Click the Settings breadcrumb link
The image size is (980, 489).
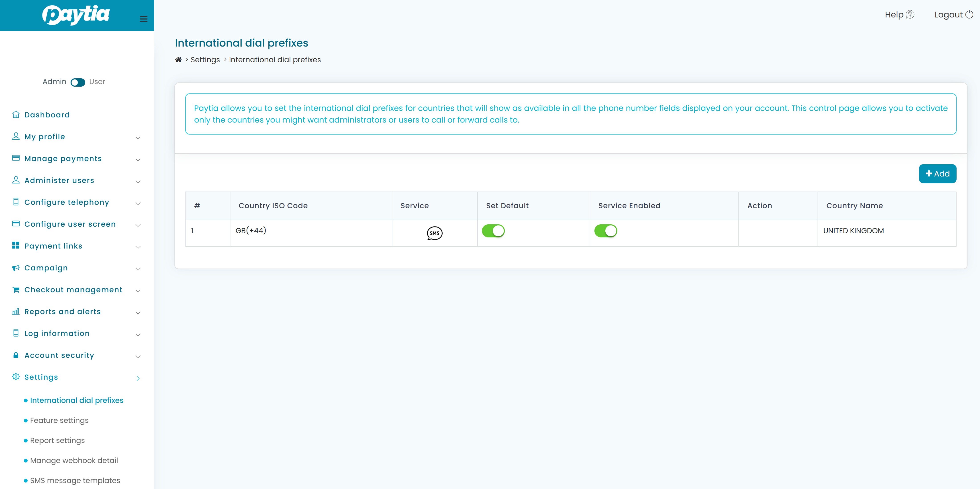(205, 60)
